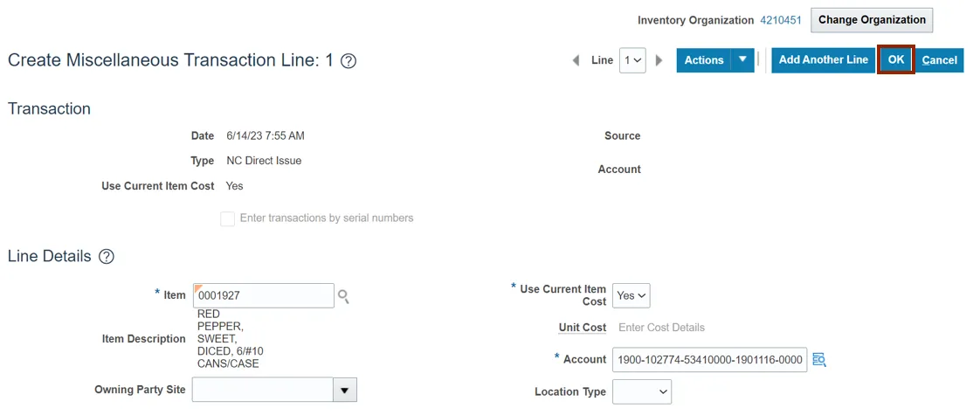Open the Location Type dropdown
This screenshot has width=980, height=415.
[642, 392]
